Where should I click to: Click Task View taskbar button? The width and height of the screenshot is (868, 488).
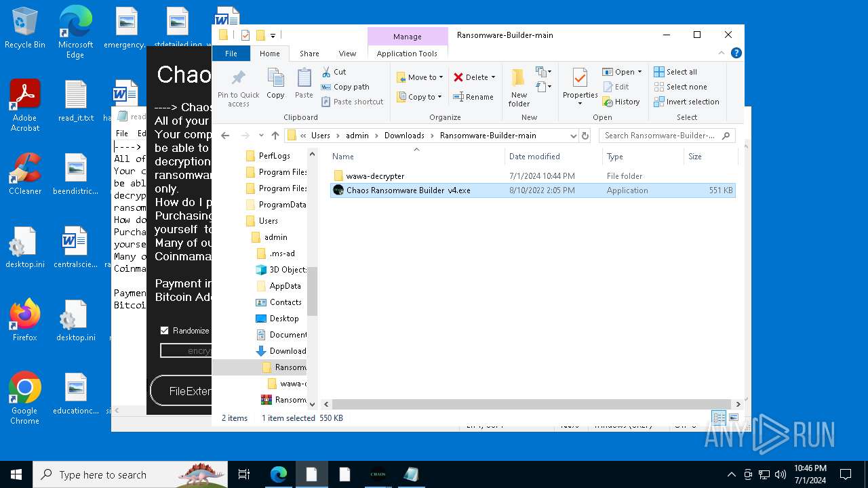point(244,475)
